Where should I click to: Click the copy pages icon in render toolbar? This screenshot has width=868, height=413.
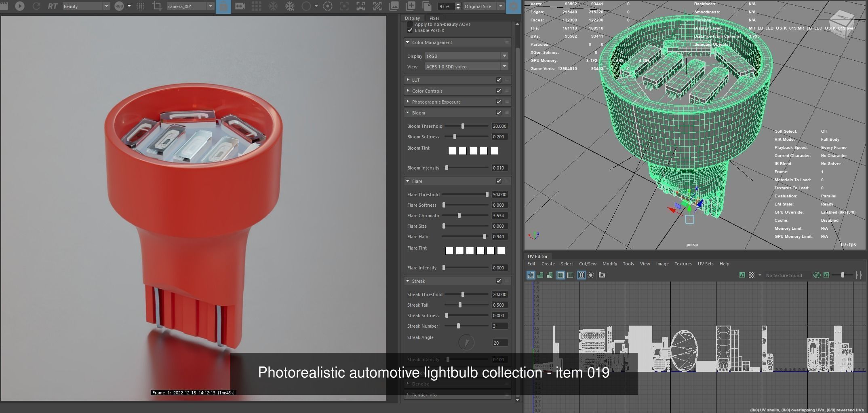tap(427, 6)
